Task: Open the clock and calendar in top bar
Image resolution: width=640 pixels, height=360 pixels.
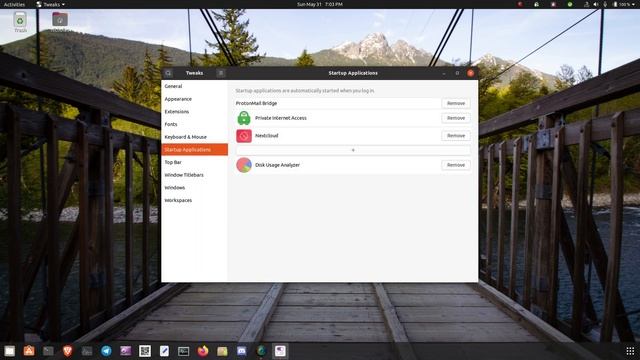Action: [320, 4]
